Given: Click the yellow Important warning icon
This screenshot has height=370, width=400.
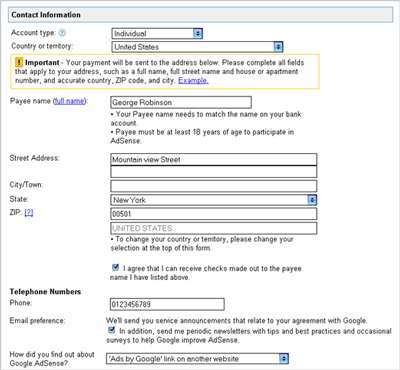Looking at the screenshot, I should [19, 62].
